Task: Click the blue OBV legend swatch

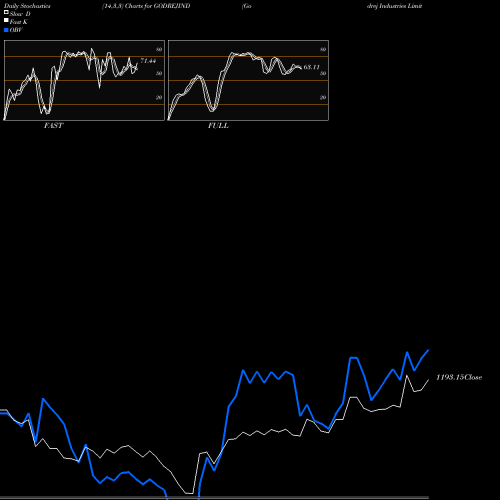Action: coord(6,30)
